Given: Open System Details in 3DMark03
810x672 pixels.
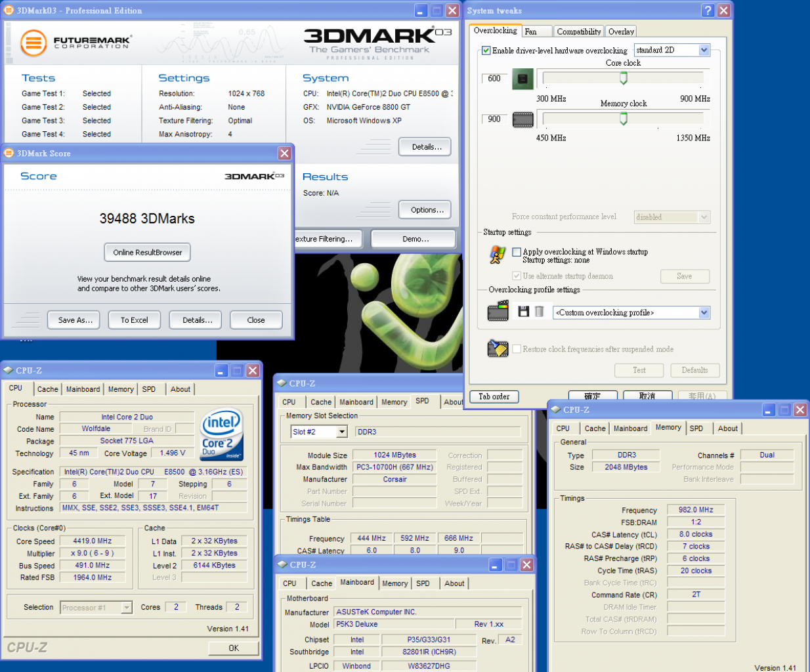Looking at the screenshot, I should click(x=425, y=147).
